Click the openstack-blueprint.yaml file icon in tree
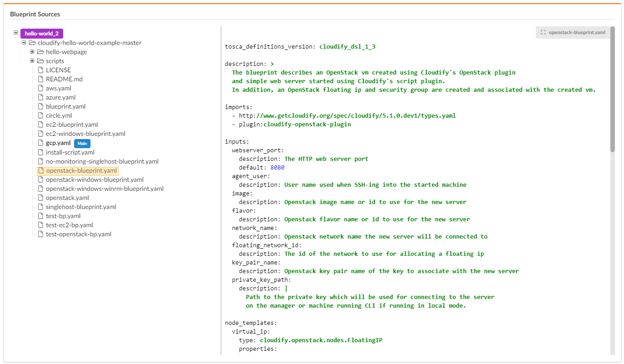Viewport: 624px width, 364px height. coord(40,171)
